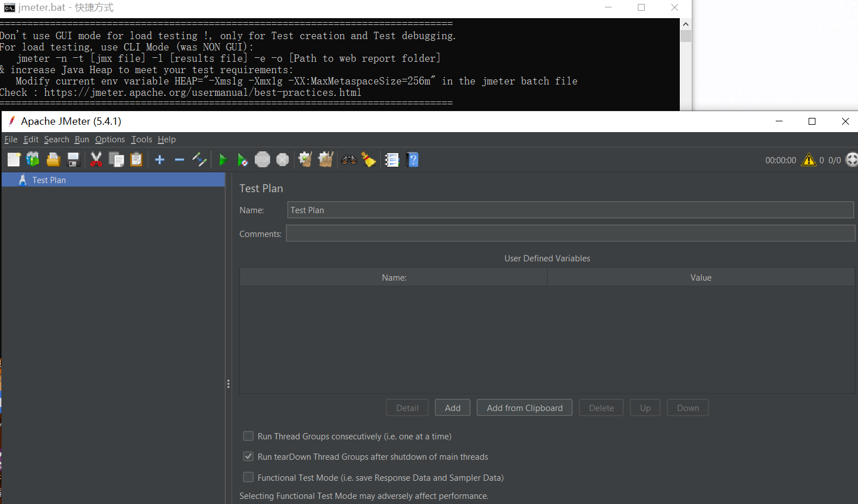Open the Help menu
This screenshot has height=504, width=858.
point(167,139)
